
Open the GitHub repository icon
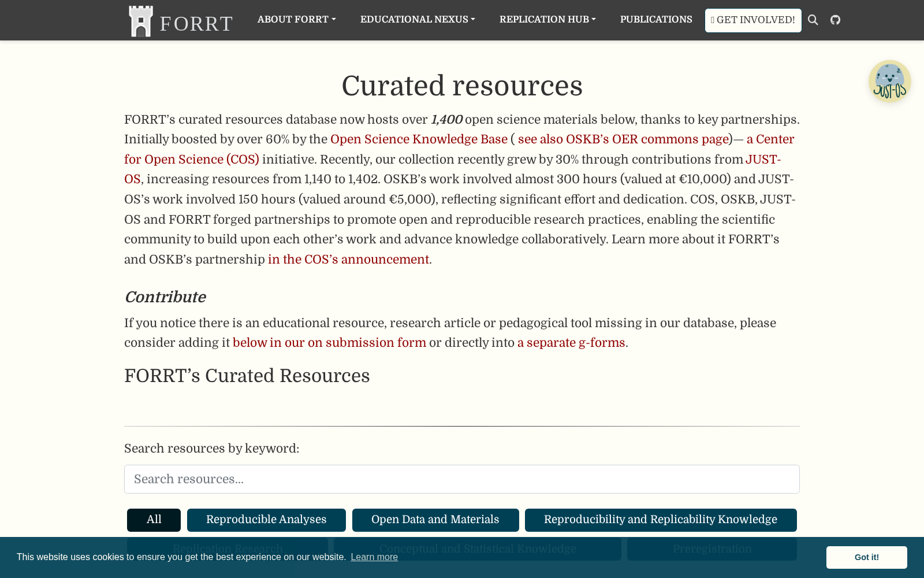[835, 20]
